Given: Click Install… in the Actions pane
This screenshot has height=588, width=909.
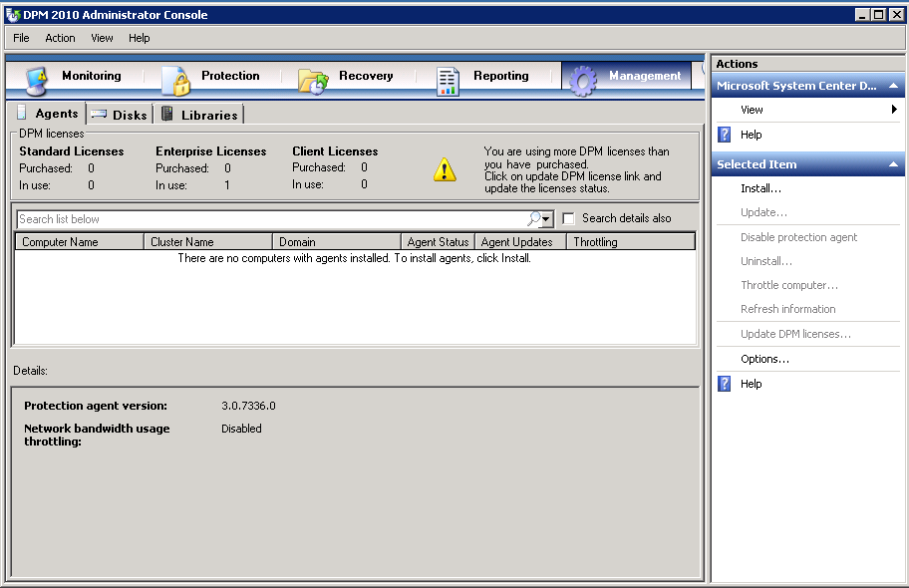Looking at the screenshot, I should click(760, 188).
